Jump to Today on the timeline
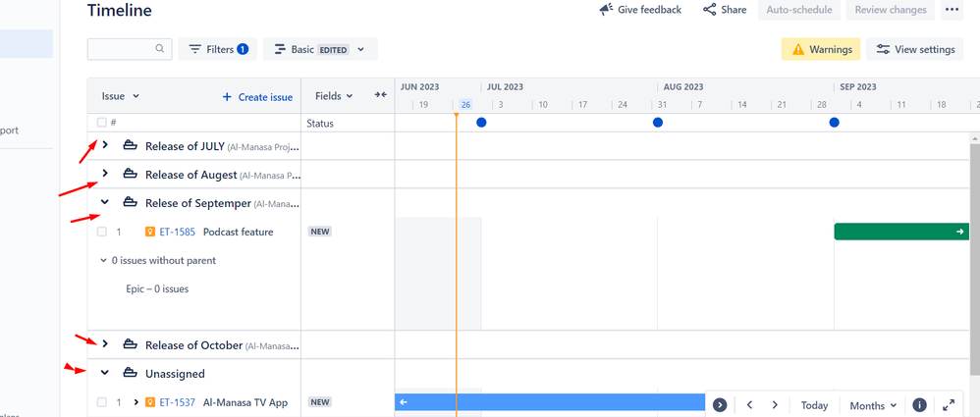Image resolution: width=980 pixels, height=417 pixels. [x=814, y=405]
